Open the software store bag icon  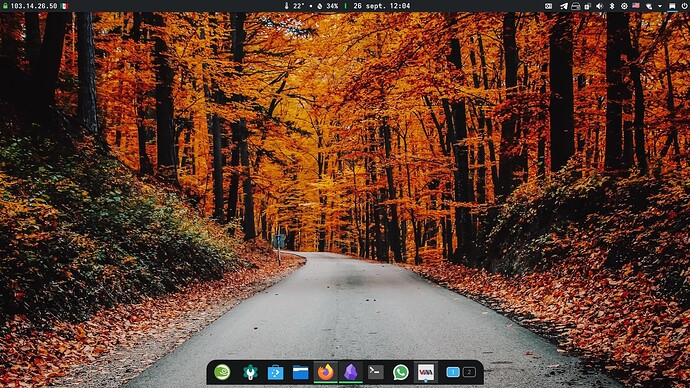275,373
